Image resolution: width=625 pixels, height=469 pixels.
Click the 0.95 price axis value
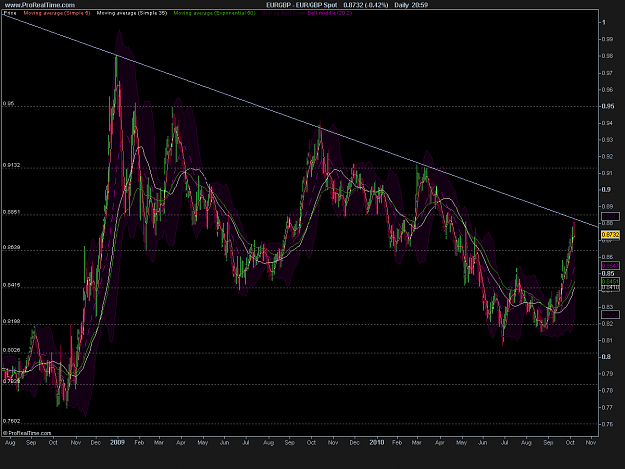[608, 106]
